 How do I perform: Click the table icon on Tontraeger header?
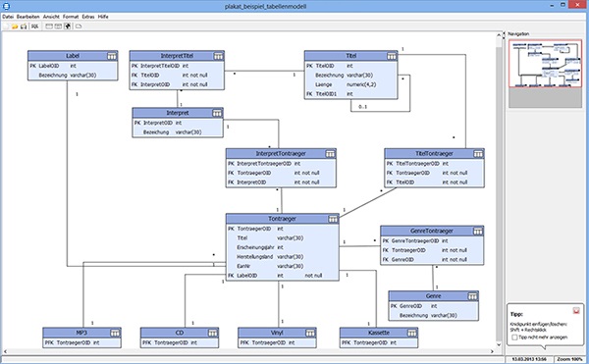[333, 219]
